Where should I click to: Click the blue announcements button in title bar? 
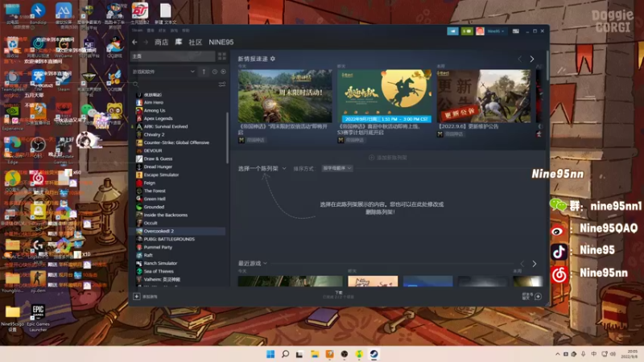pos(452,31)
